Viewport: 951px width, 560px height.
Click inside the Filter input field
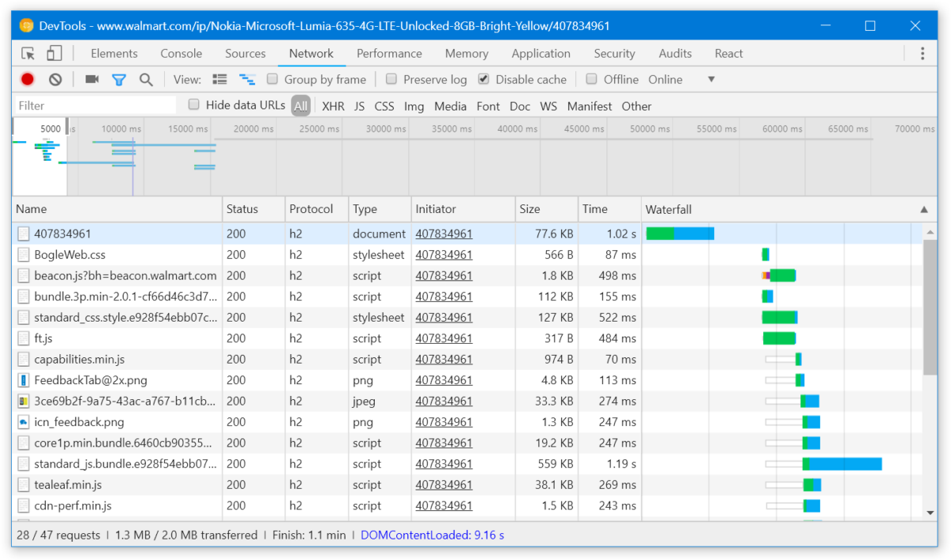(95, 105)
